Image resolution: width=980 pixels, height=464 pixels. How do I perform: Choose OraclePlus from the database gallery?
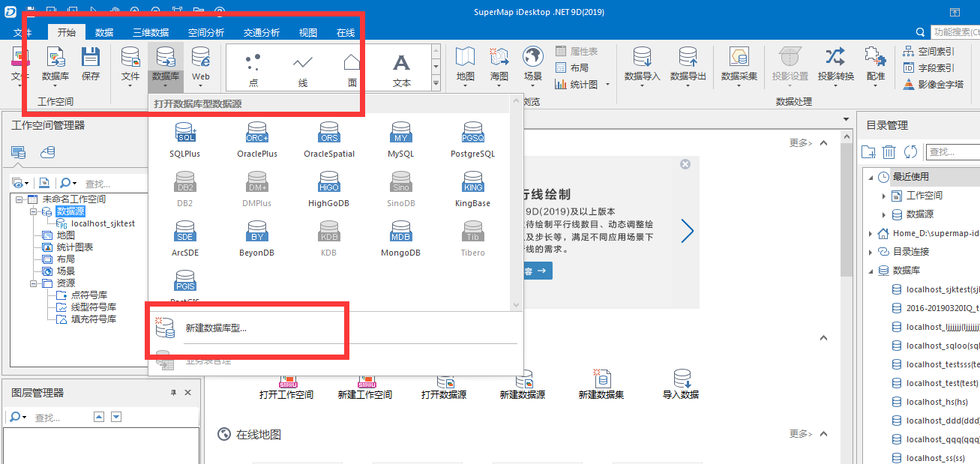point(257,140)
